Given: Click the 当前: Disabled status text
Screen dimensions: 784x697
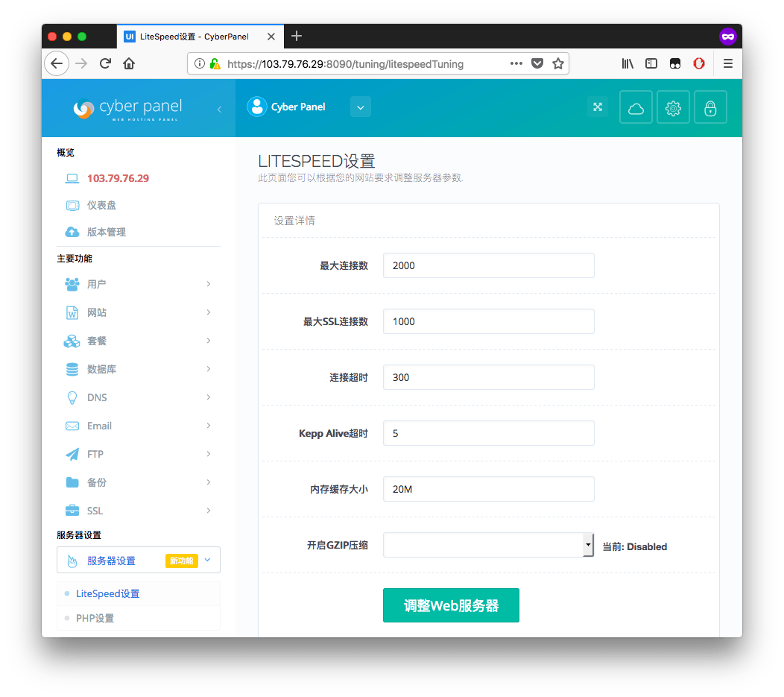Looking at the screenshot, I should point(634,546).
